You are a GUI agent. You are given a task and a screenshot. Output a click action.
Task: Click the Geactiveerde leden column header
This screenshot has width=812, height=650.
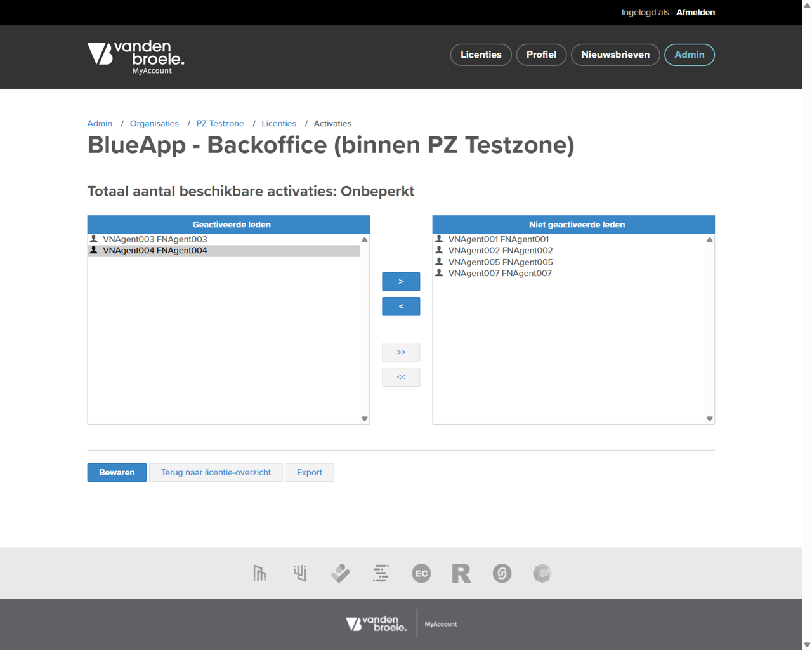tap(228, 225)
